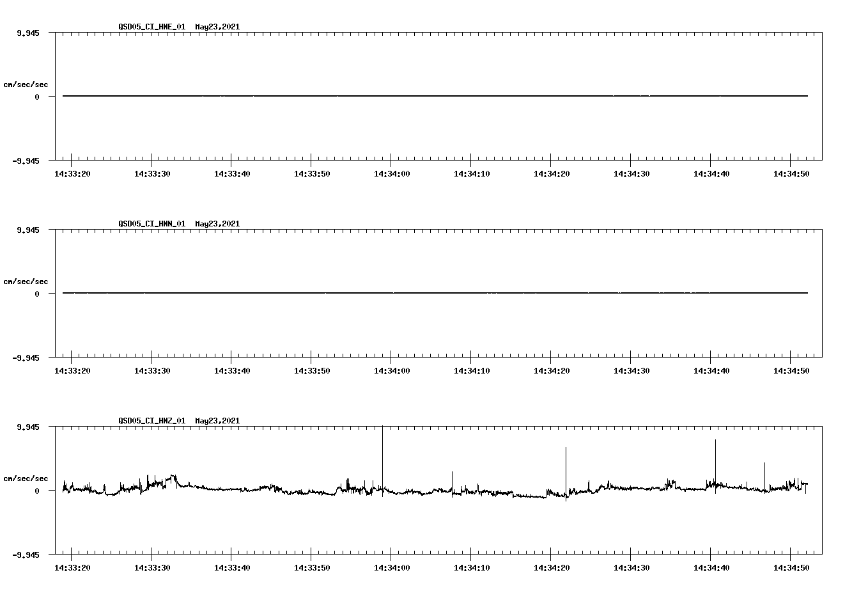Click the 14:34:50 tick label under the HNE plot
Image resolution: width=868 pixels, height=591 pixels.
click(x=793, y=173)
